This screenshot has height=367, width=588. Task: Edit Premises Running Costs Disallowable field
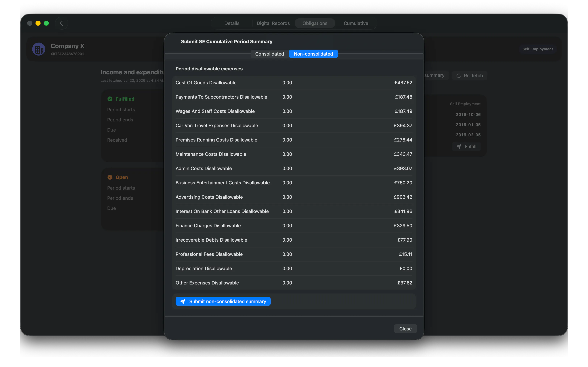287,140
